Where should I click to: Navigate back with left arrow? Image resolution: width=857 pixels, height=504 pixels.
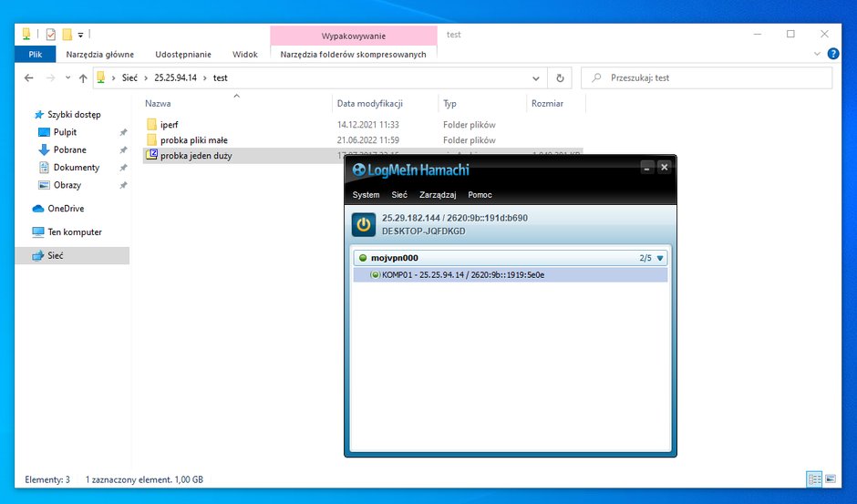(x=29, y=78)
